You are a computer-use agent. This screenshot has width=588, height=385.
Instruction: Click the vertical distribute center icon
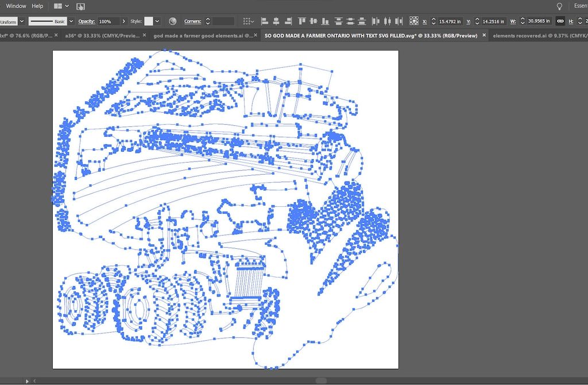pyautogui.click(x=350, y=21)
